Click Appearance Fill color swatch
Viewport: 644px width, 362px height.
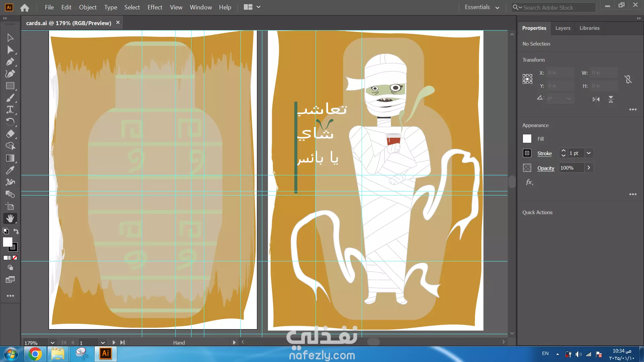[x=527, y=139]
